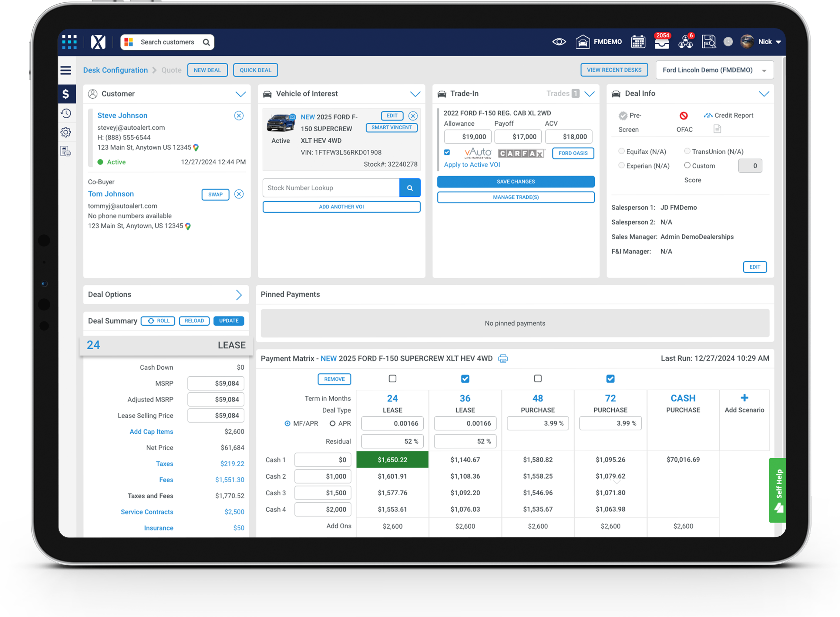This screenshot has width=840, height=617.
Task: Click the Pre-Screen check icon
Action: [623, 116]
